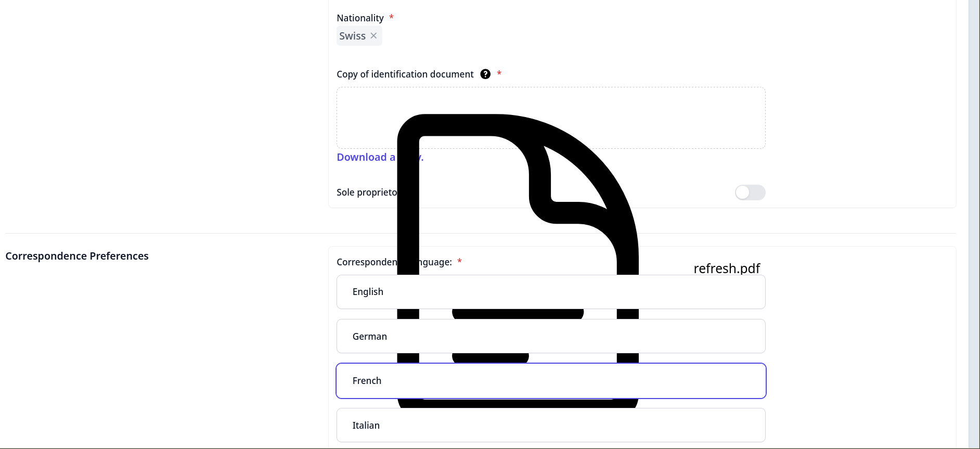Click the Sole proprietor label text
The width and height of the screenshot is (980, 449).
click(366, 193)
